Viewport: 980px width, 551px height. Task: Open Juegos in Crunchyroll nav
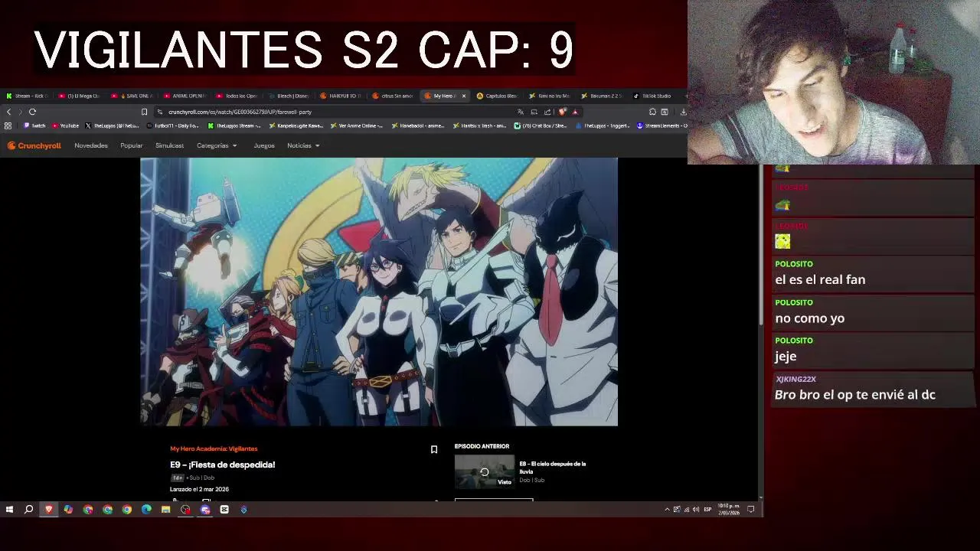click(264, 145)
